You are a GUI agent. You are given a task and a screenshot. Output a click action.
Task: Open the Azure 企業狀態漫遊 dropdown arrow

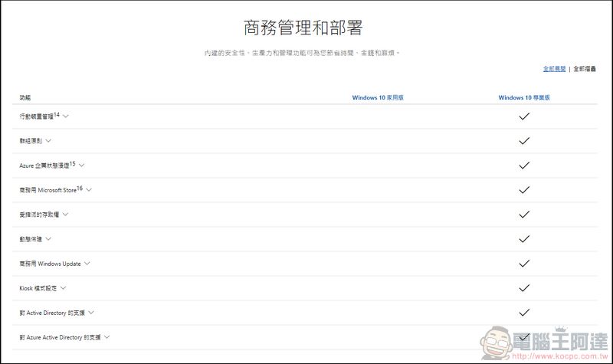click(x=81, y=166)
